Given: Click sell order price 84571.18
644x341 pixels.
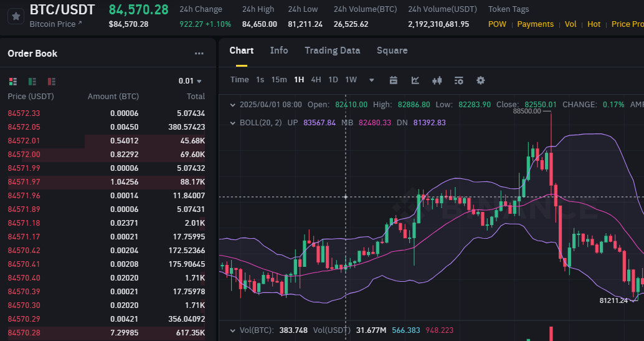Looking at the screenshot, I should [x=24, y=223].
